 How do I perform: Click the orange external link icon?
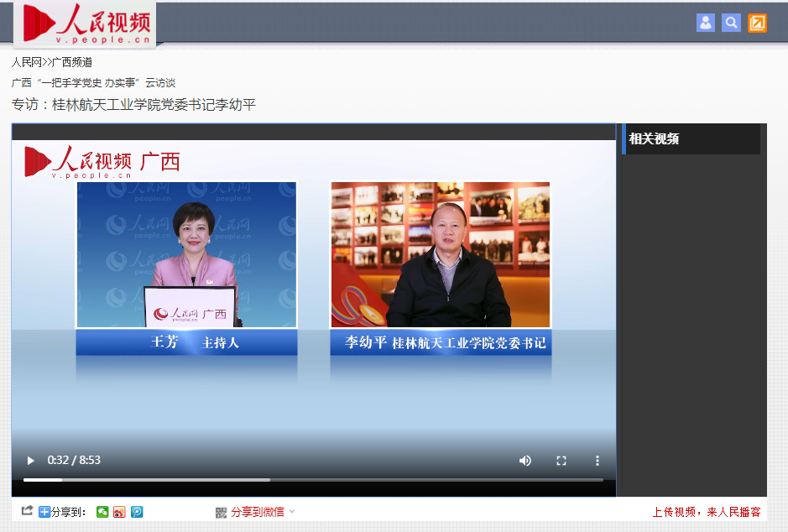point(757,23)
